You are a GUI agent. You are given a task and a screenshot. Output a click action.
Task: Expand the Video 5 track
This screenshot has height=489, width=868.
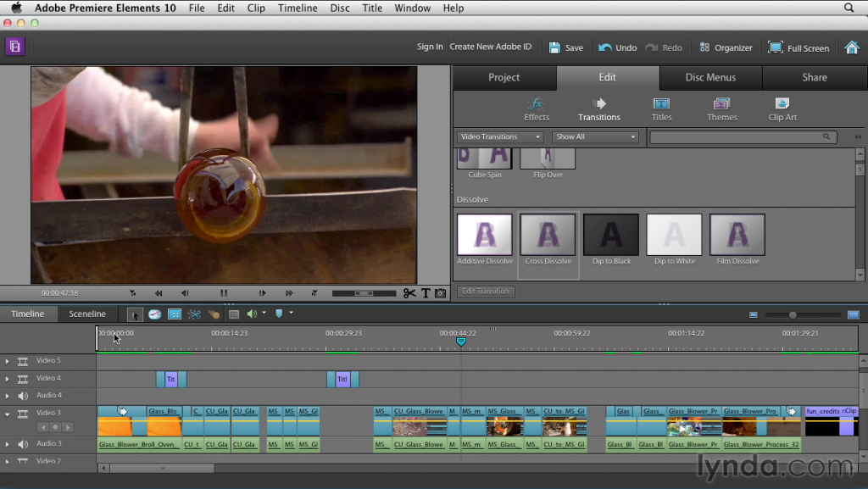click(x=7, y=361)
